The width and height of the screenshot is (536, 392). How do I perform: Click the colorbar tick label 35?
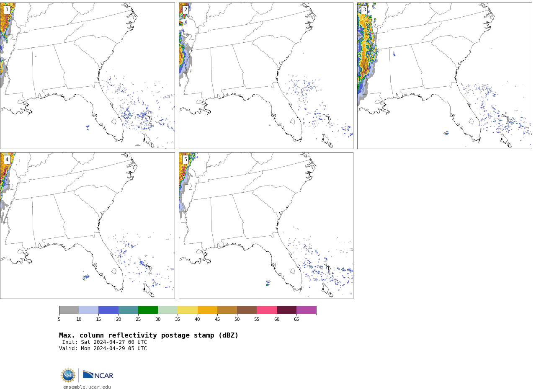tap(178, 320)
